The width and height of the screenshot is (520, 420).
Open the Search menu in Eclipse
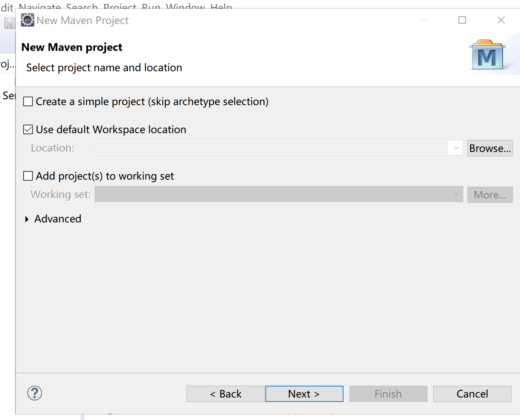tap(82, 7)
